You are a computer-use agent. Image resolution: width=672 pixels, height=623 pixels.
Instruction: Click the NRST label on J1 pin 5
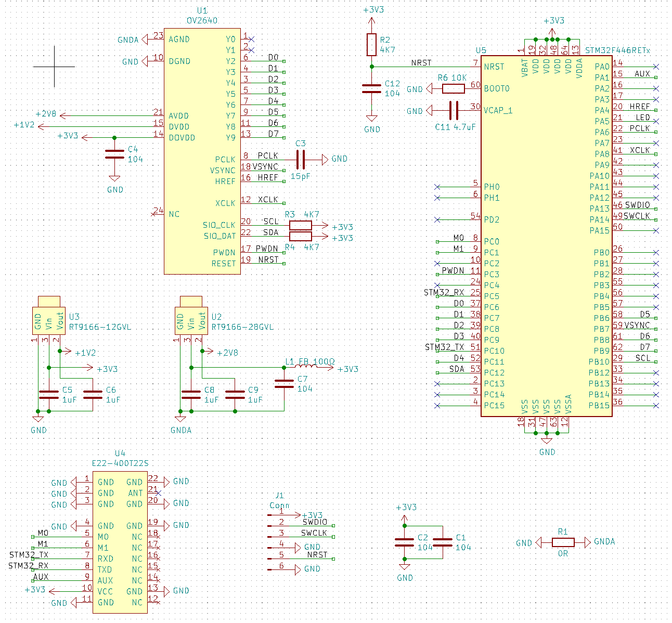317,555
